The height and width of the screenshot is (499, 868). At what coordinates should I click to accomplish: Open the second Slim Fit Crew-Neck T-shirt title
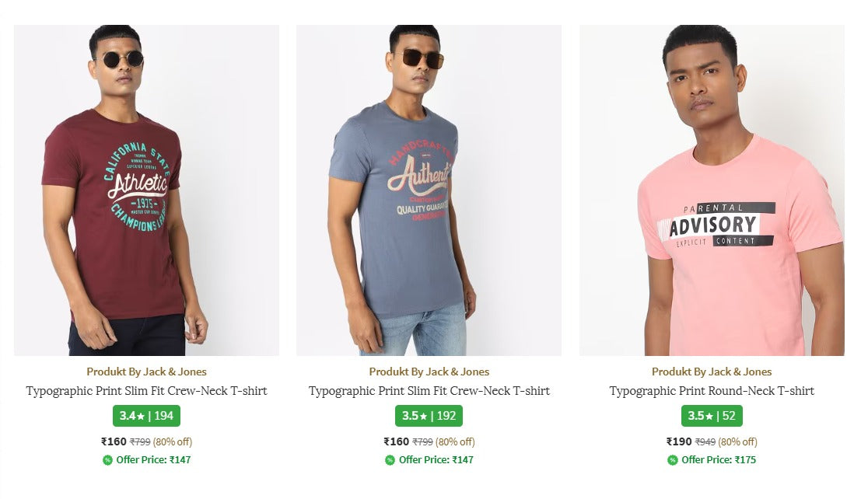coord(429,391)
